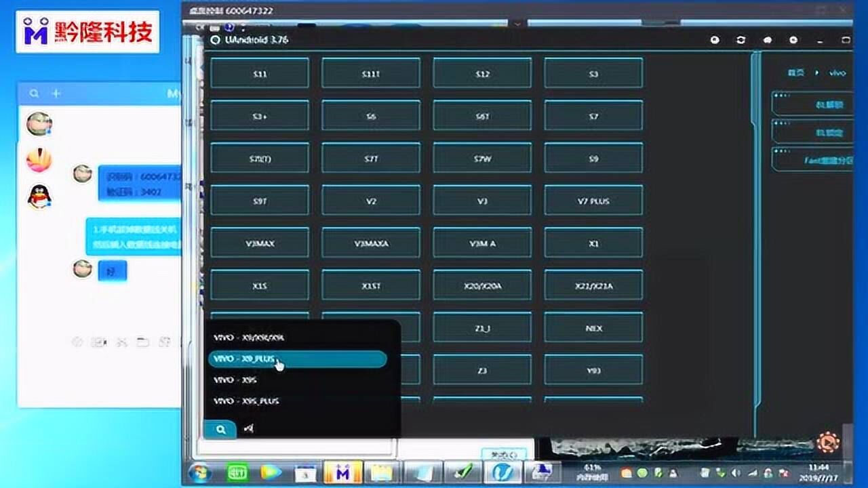Click the chat bubble icon in UAndroid title bar
868x488 pixels.
pyautogui.click(x=767, y=40)
